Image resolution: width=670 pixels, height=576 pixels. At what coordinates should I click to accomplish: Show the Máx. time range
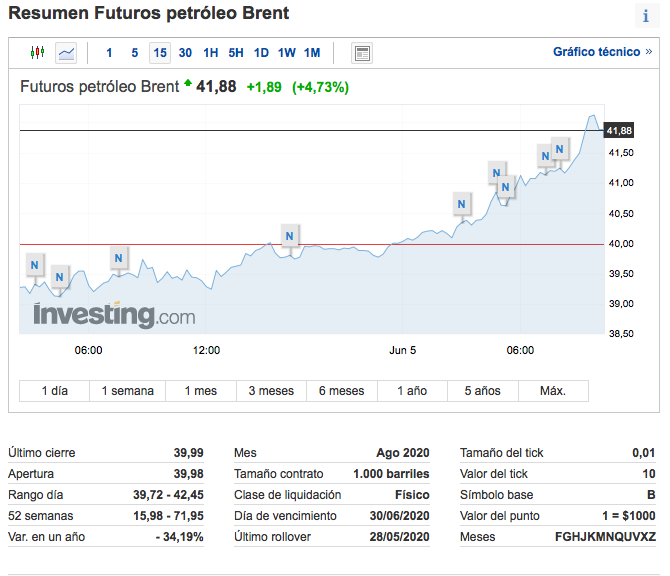tap(553, 391)
